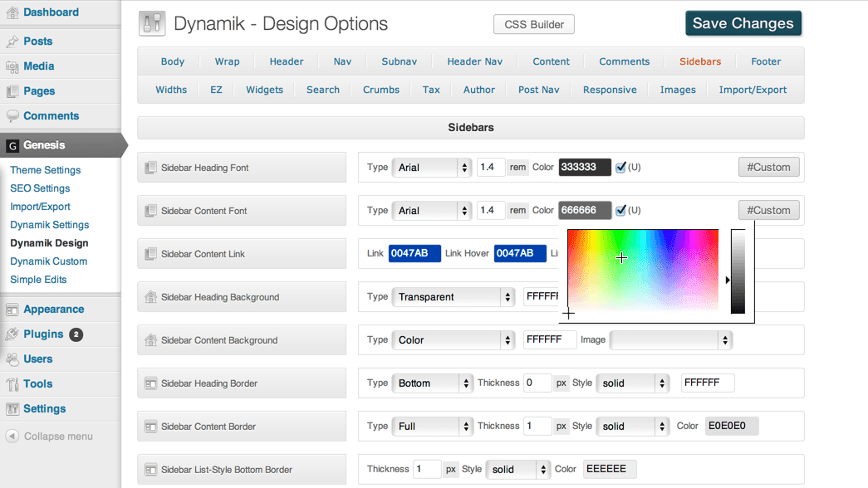The width and height of the screenshot is (868, 488).
Task: Click the Save Changes button
Action: (743, 24)
